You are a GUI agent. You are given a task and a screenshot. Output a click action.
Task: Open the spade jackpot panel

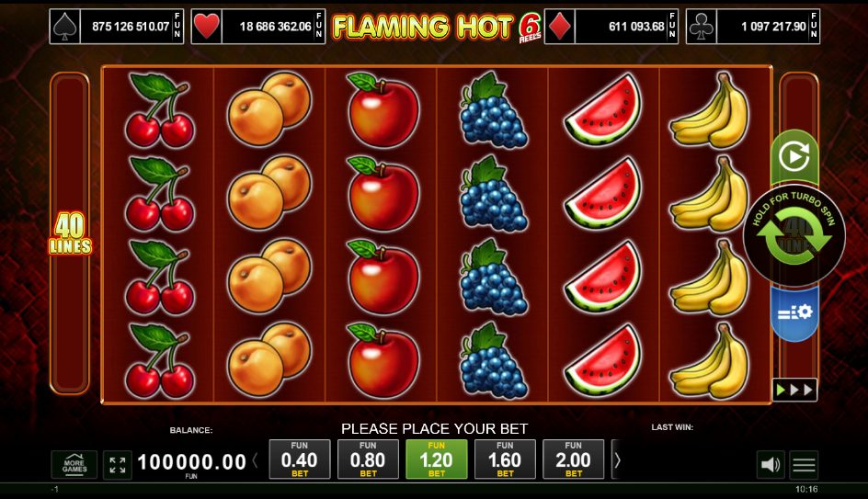[x=116, y=27]
